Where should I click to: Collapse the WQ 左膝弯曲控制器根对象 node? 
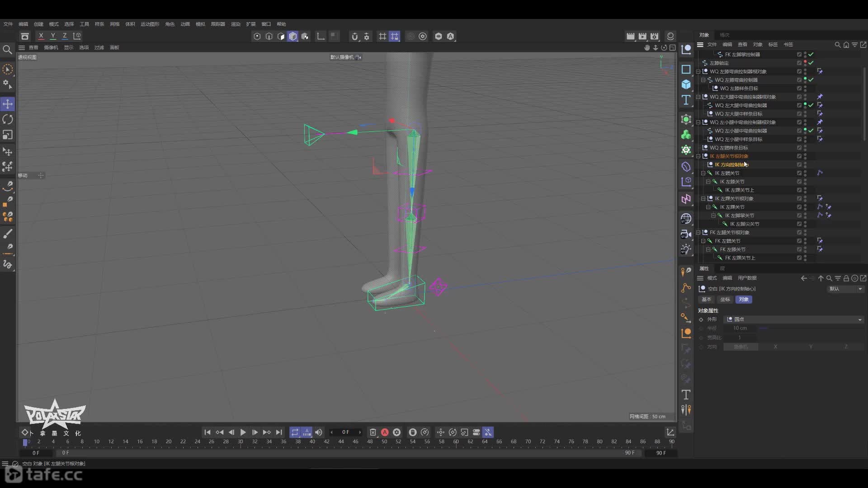pyautogui.click(x=698, y=71)
